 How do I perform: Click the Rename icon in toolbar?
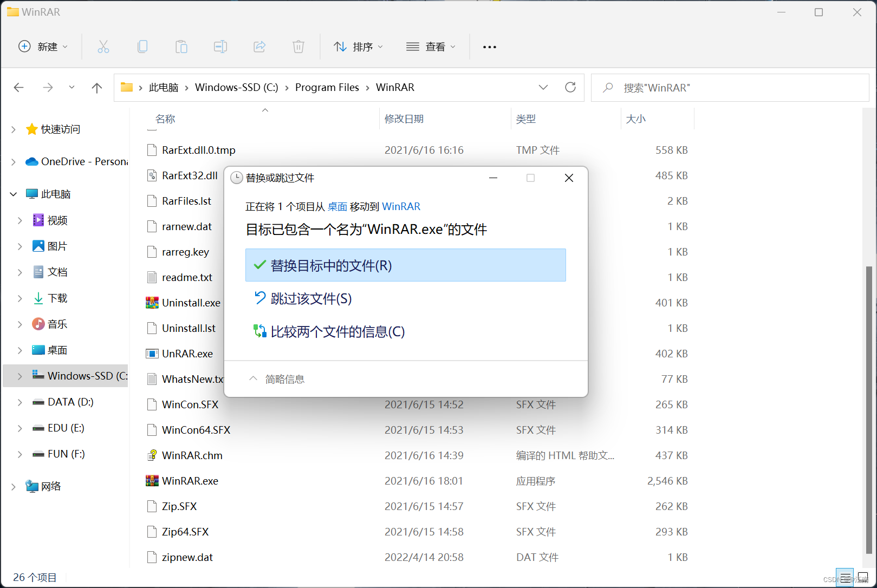pos(220,47)
